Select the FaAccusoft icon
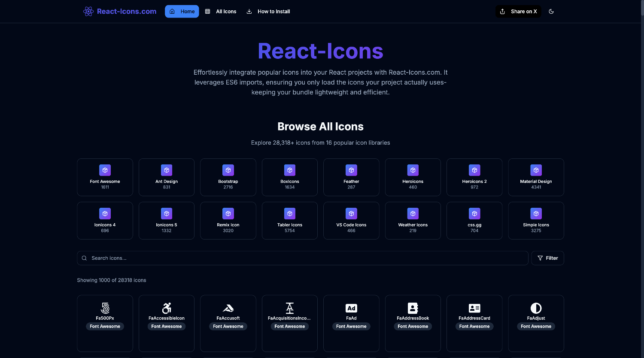 click(x=228, y=308)
